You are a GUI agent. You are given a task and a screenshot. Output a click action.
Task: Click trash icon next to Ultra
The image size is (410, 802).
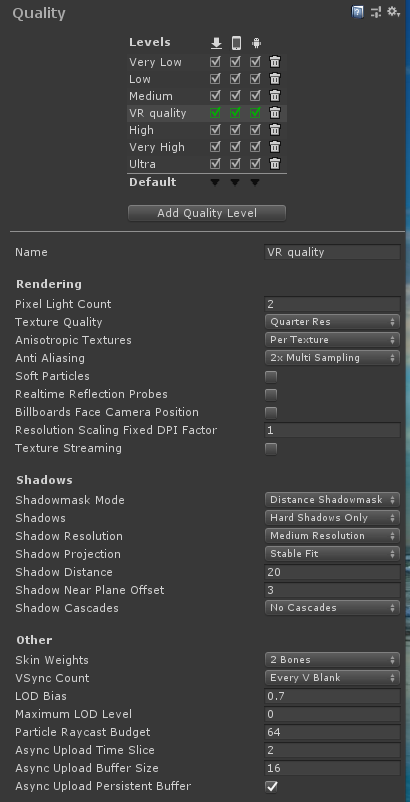coord(275,164)
